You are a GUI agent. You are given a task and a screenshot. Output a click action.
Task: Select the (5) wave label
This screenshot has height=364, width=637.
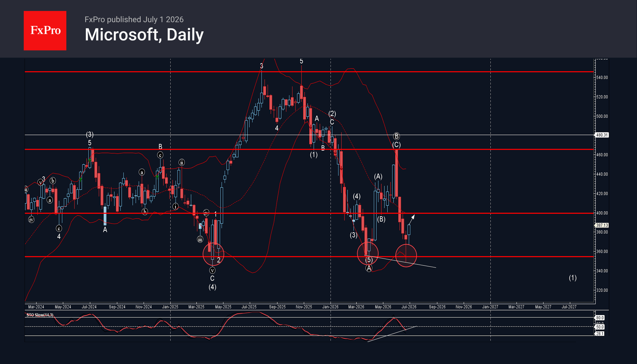click(369, 260)
